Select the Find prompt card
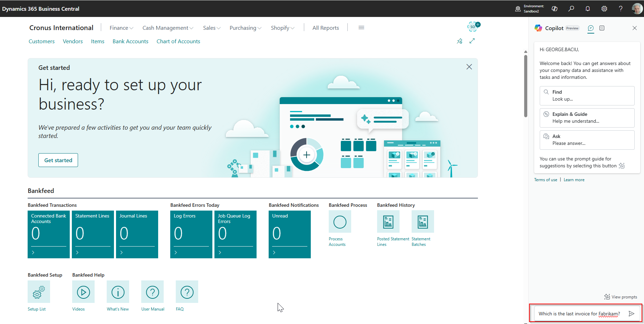This screenshot has height=324, width=644. [x=587, y=96]
